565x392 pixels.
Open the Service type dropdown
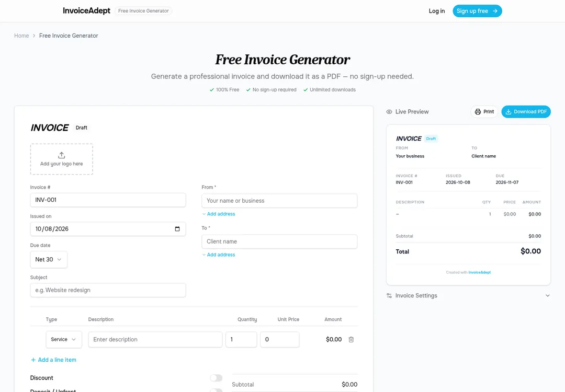click(64, 339)
